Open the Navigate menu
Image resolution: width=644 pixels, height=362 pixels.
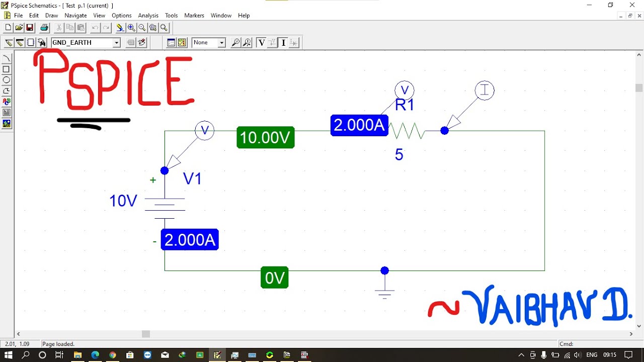tap(75, 16)
